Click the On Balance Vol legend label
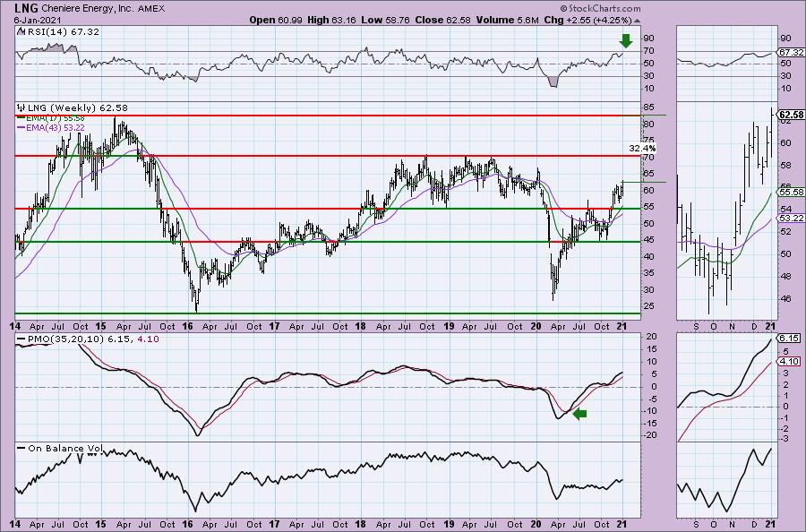Image resolution: width=806 pixels, height=532 pixels. point(65,448)
